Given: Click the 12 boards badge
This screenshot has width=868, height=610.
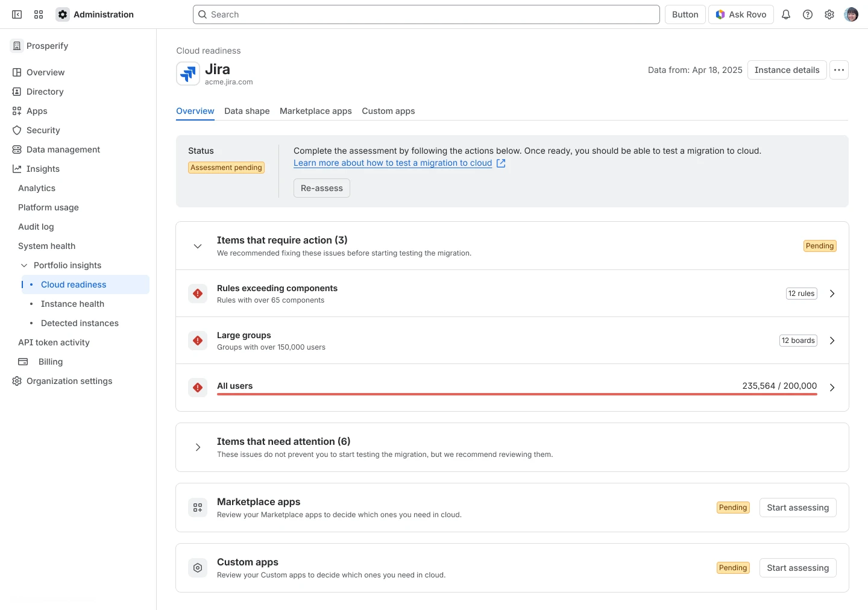Looking at the screenshot, I should click(x=799, y=341).
